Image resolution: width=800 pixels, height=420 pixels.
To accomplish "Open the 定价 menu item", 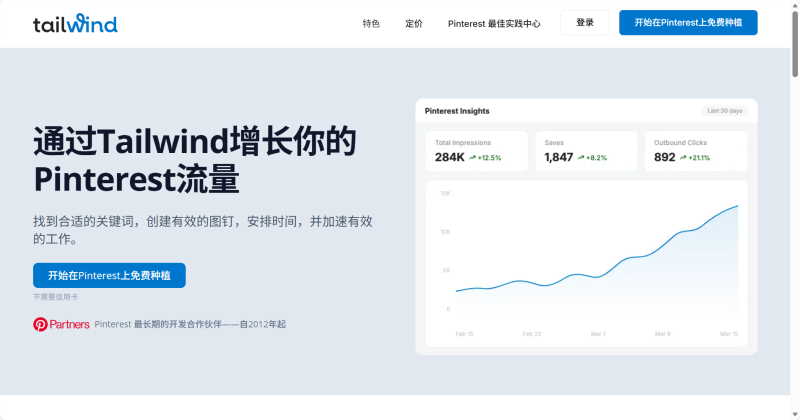I will tap(414, 23).
